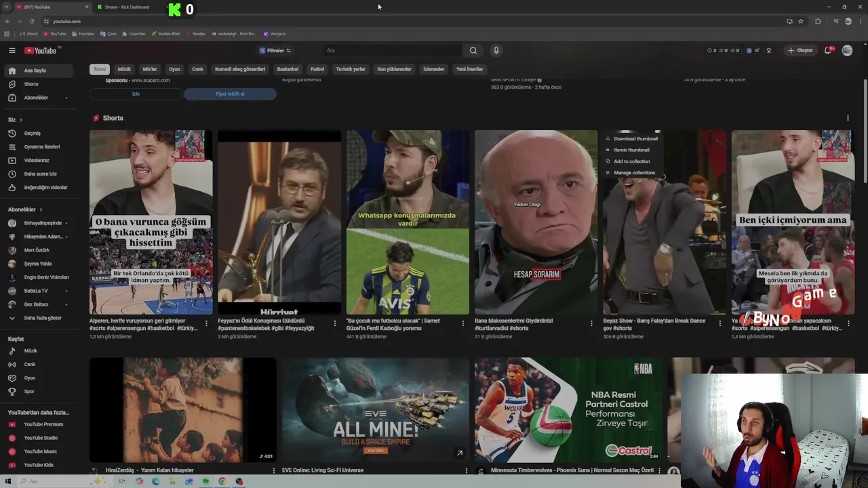Open the notifications bell

[x=828, y=50]
